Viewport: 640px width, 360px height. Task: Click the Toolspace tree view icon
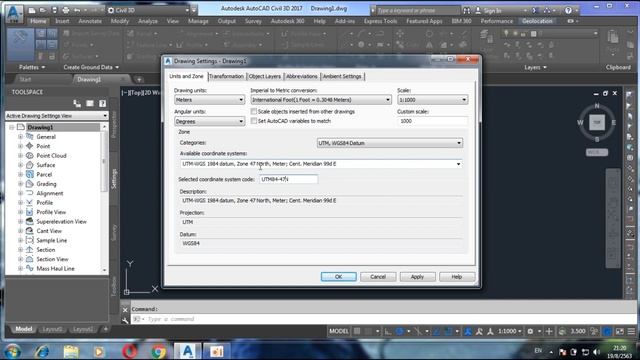pyautogui.click(x=77, y=104)
